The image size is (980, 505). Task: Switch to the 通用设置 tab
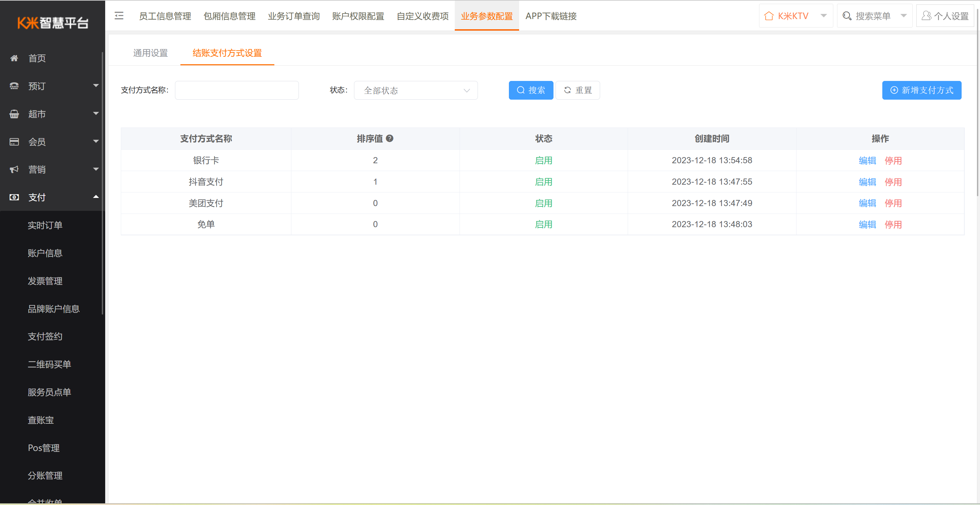[x=150, y=53]
